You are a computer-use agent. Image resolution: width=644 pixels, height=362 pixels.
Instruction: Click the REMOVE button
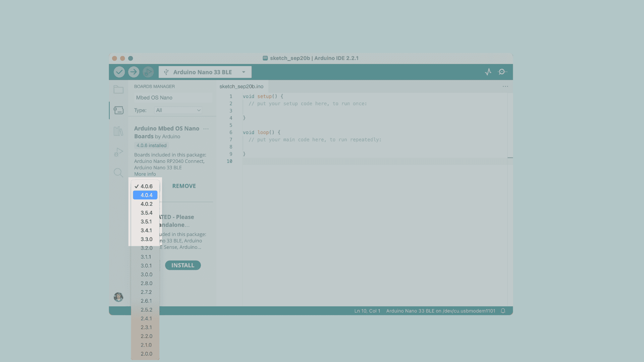pos(184,186)
